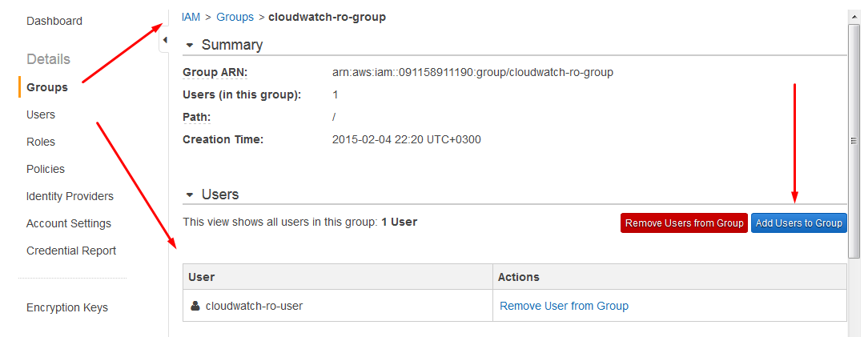Click Remove Users from Group button

(x=684, y=223)
